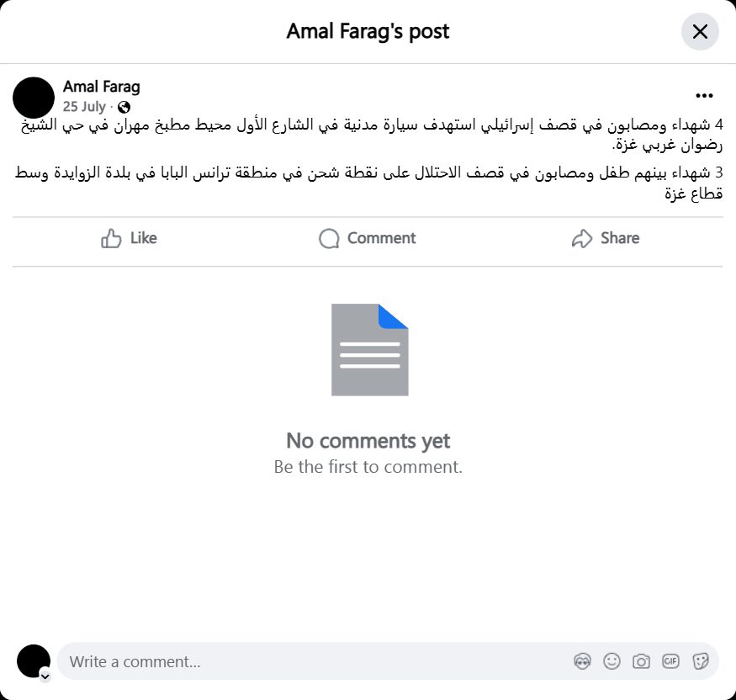Open Amal Farag's profile name link
This screenshot has height=700, width=736.
click(102, 87)
